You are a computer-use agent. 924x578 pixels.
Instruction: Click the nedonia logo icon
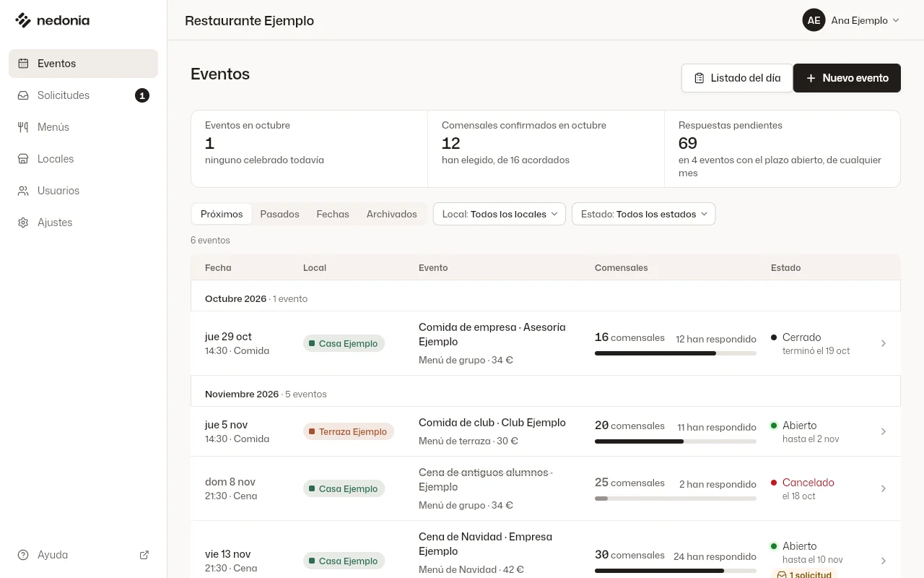click(x=23, y=20)
